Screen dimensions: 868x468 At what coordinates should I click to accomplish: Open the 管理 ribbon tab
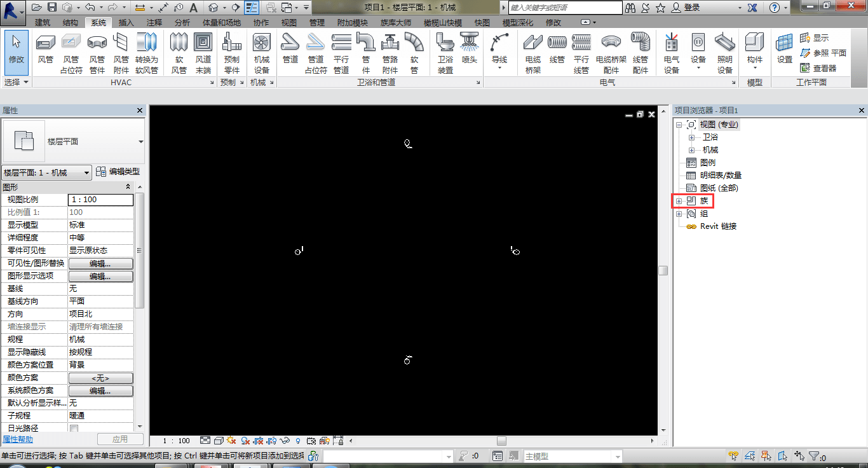(317, 23)
